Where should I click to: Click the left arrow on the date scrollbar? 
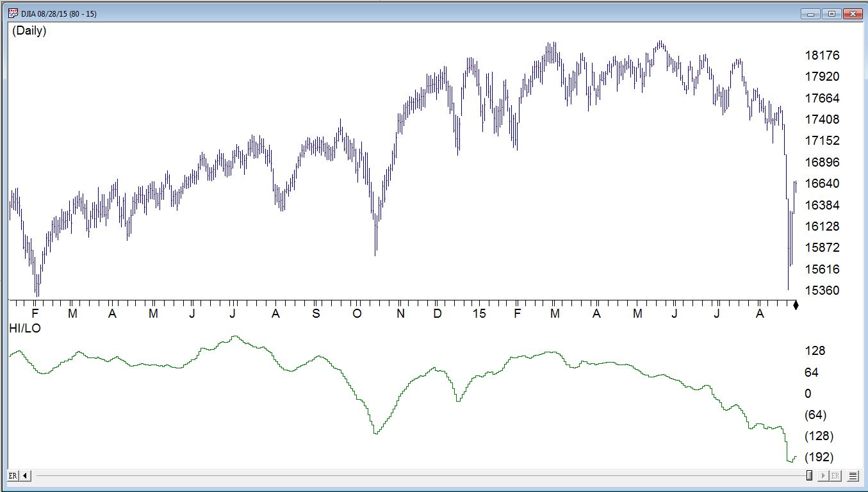(x=25, y=476)
